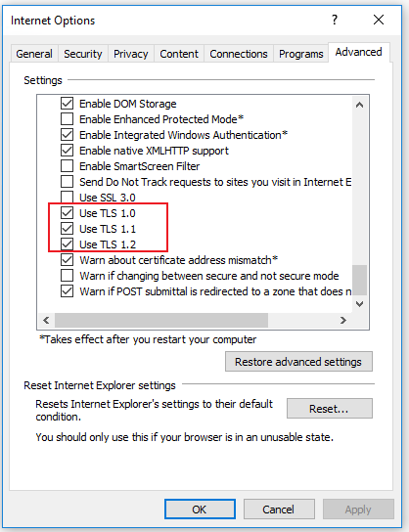This screenshot has height=532, width=409.
Task: Click the vertical scrollbar thumb
Action: click(359, 280)
